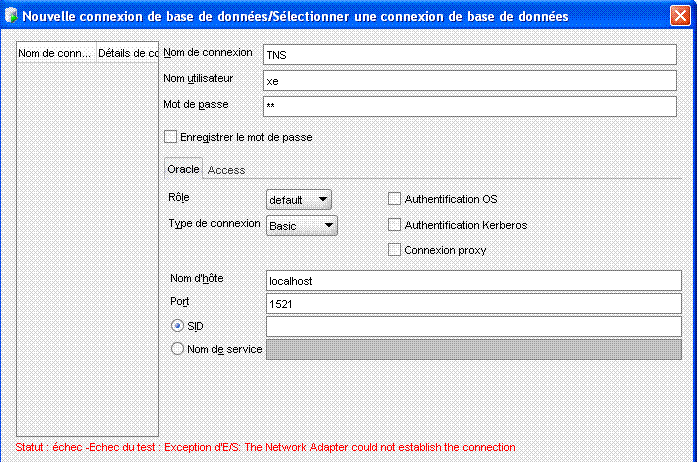The width and height of the screenshot is (697, 462).
Task: Click the Nom de conn... column header
Action: click(x=56, y=53)
